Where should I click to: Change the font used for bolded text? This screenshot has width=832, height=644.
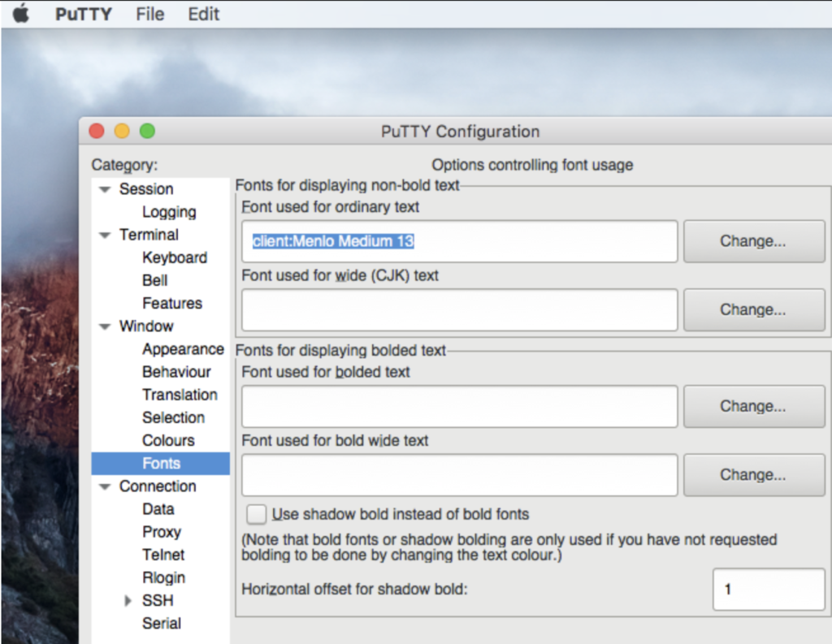click(752, 406)
